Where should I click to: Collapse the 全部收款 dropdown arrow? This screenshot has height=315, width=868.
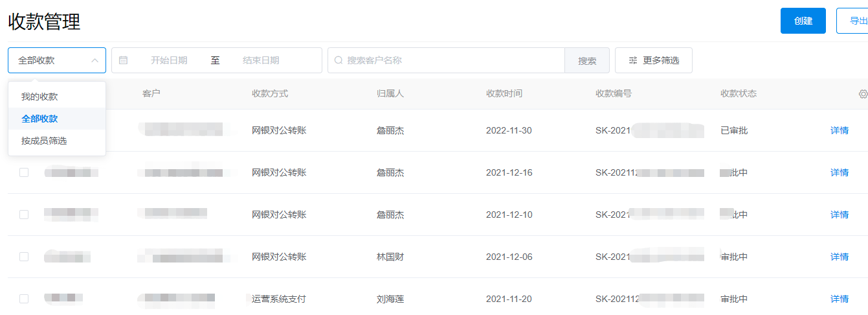[x=95, y=60]
